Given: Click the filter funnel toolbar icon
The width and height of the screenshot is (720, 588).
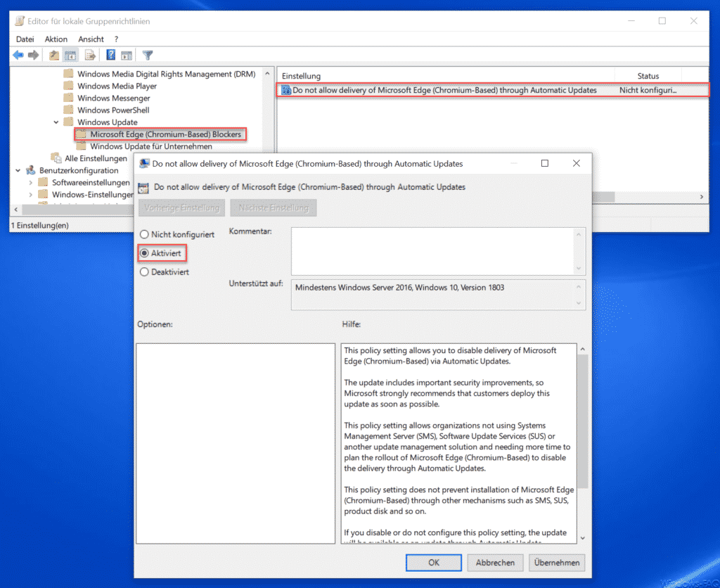Looking at the screenshot, I should [x=148, y=55].
